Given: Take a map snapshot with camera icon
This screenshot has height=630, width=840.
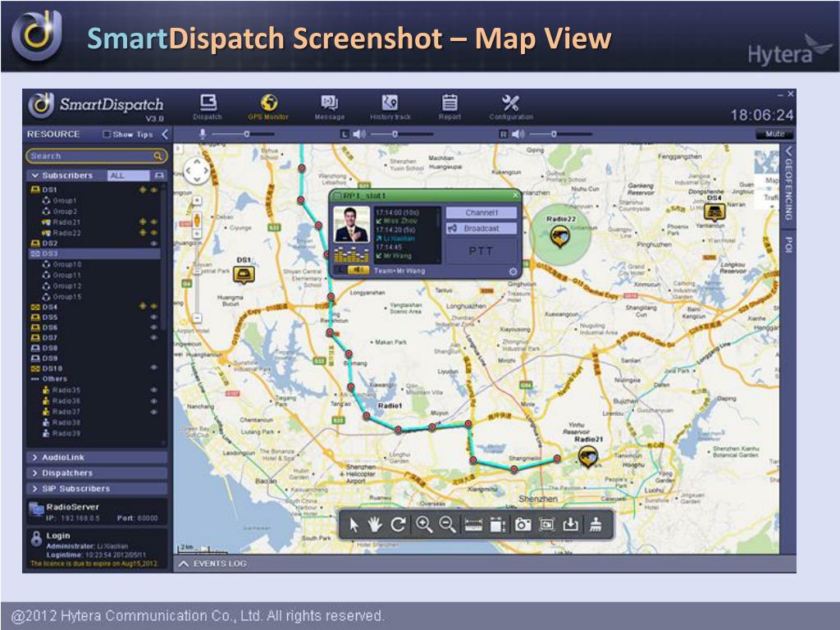Looking at the screenshot, I should (523, 526).
